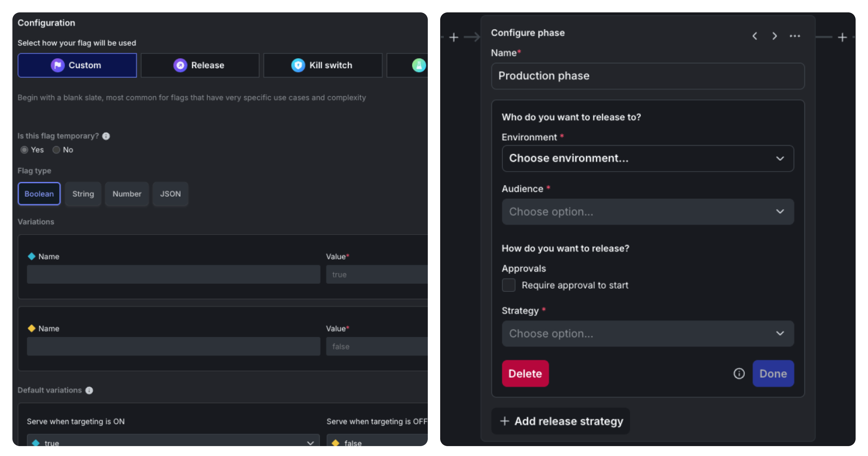
Task: Open the Audience 'Choose option' dropdown
Action: (648, 212)
